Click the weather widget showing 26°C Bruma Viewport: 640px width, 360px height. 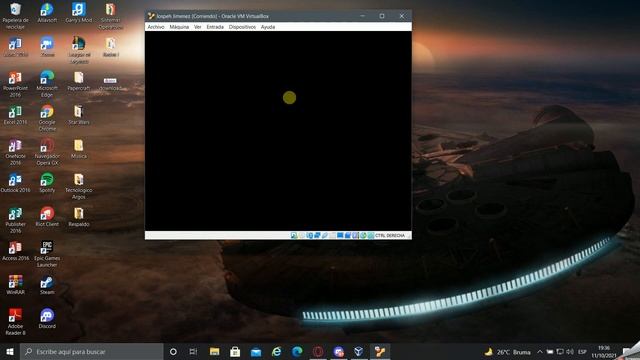point(507,351)
